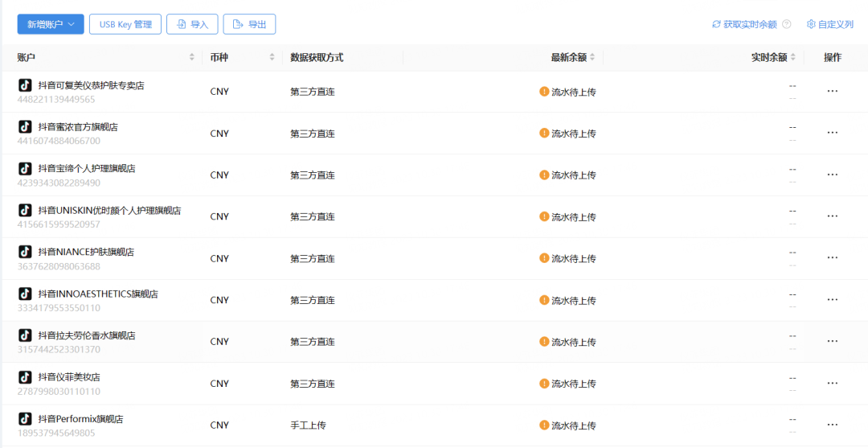The height and width of the screenshot is (448, 868).
Task: Click account number 448221139449565
Action: pos(56,100)
